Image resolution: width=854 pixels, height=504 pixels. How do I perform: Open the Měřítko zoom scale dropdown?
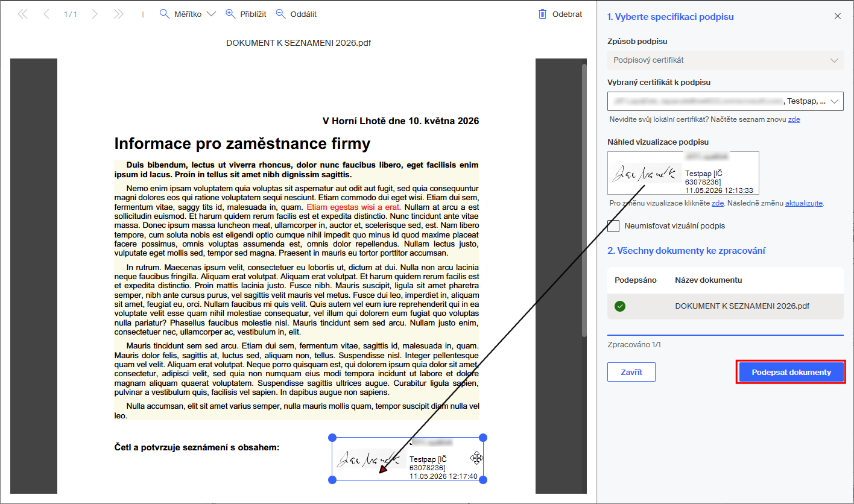(188, 14)
